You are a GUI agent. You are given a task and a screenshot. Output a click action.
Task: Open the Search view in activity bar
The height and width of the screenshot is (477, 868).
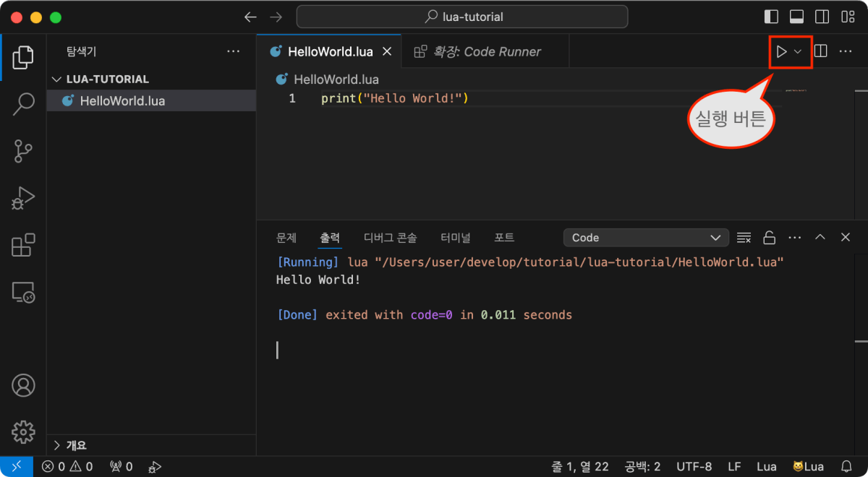pyautogui.click(x=23, y=104)
